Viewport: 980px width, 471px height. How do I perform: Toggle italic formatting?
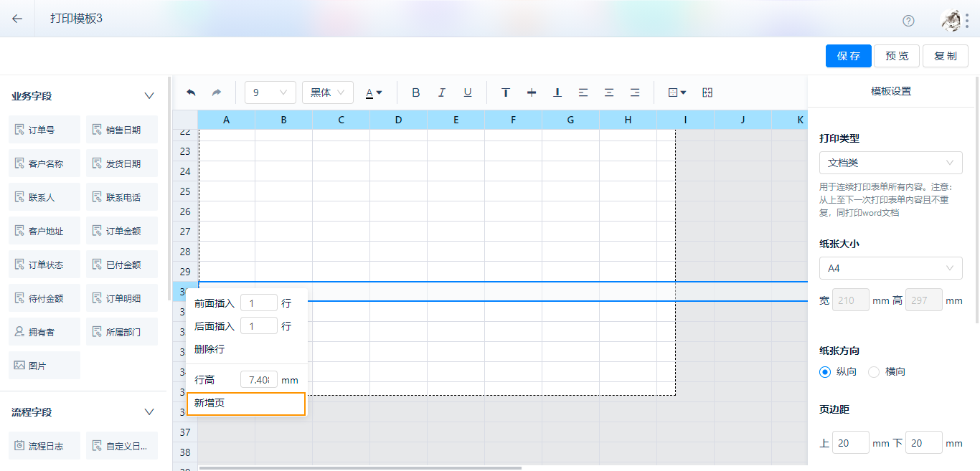pos(442,92)
